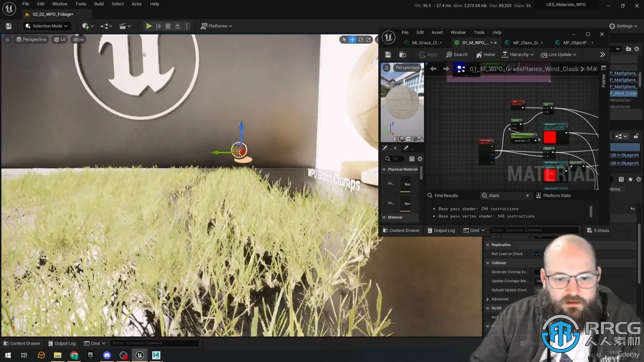Screen dimensions: 644x362
Task: Collapse the HLOD section
Action: pos(488,308)
